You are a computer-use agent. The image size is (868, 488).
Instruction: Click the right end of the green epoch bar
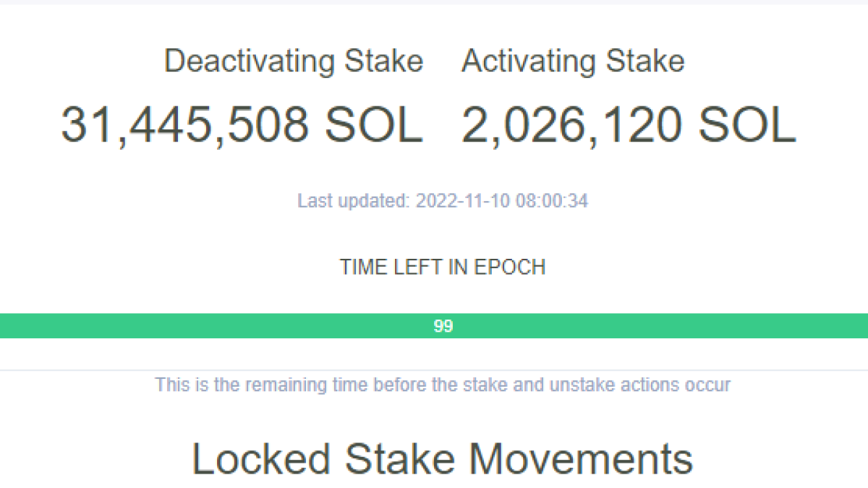tap(859, 326)
